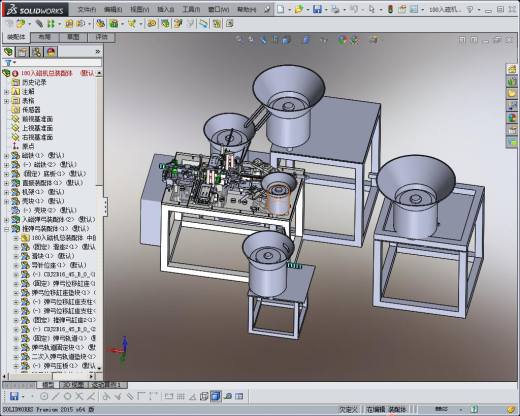
Task: Click the blue Save icon in top toolbar
Action: [x=317, y=10]
